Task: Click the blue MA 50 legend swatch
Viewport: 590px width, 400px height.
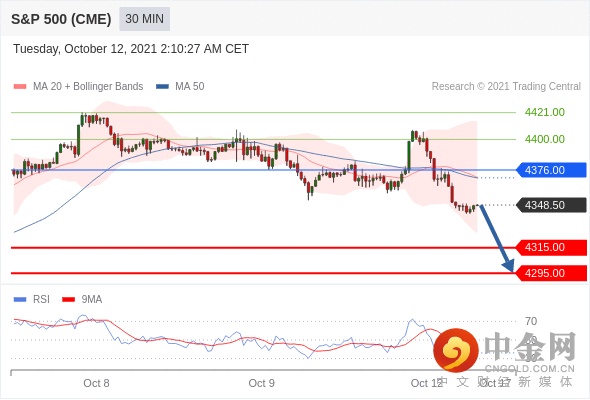Action: (162, 87)
